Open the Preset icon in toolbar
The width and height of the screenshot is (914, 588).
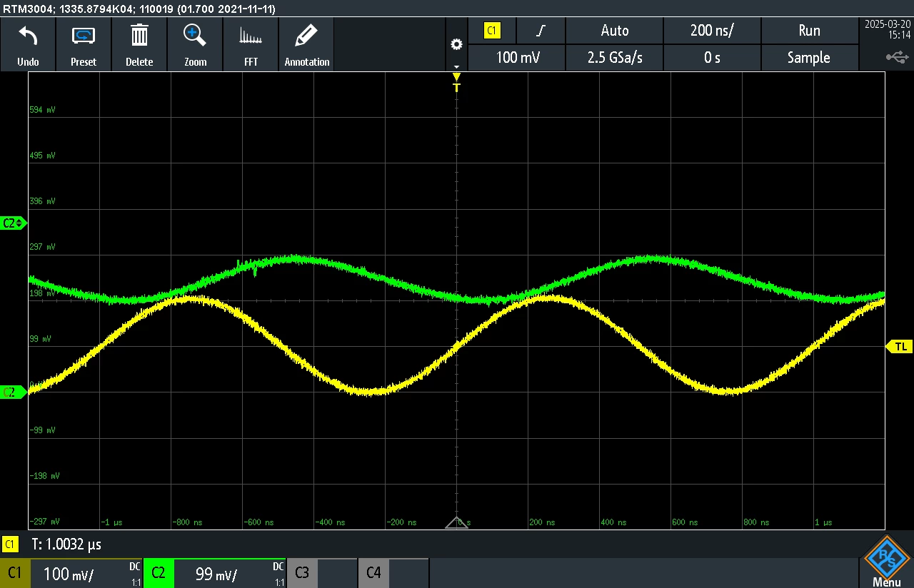coord(84,35)
